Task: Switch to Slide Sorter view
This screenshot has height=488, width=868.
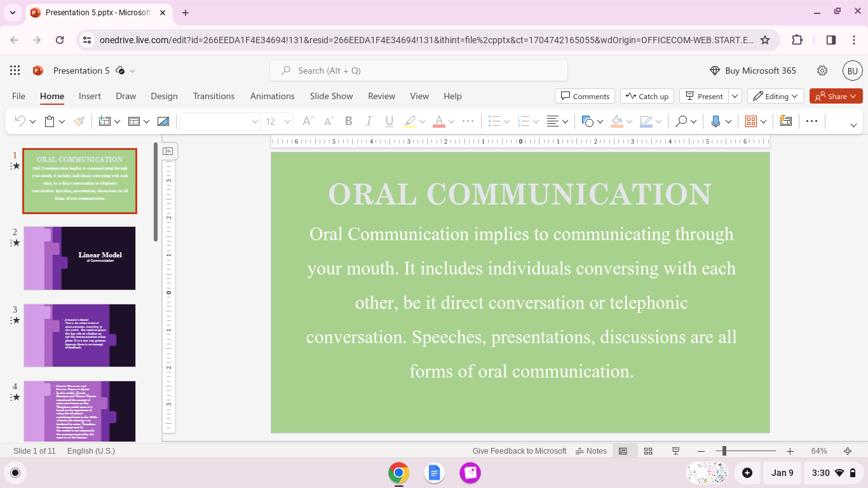Action: (x=648, y=451)
